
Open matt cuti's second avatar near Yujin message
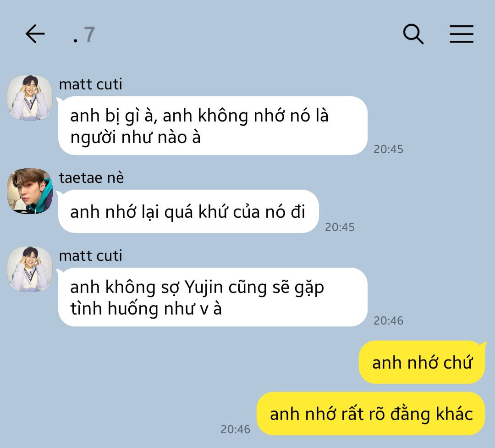coord(30,269)
